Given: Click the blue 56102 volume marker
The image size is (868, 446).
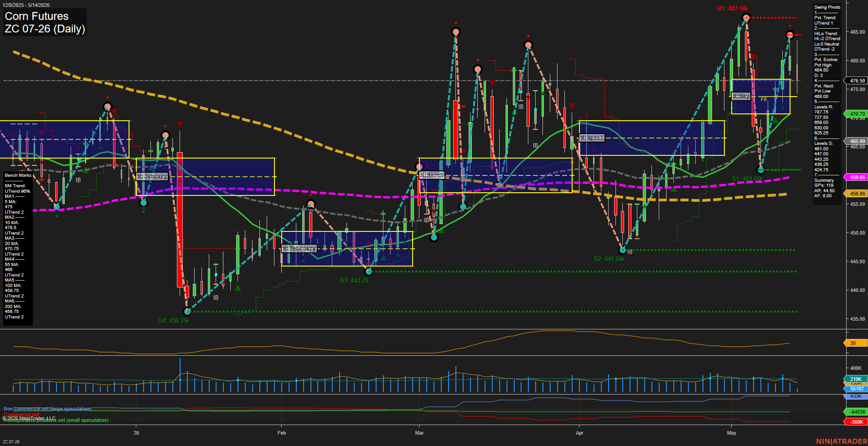Looking at the screenshot, I should [x=855, y=389].
